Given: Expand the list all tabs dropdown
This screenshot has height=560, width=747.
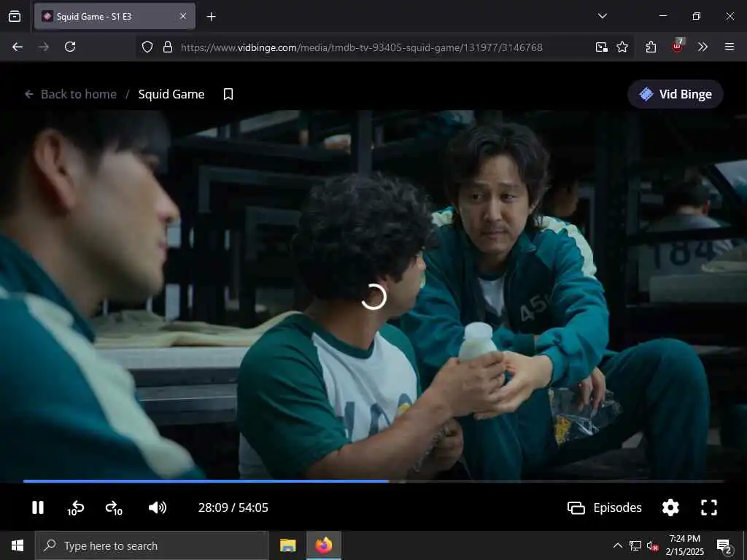Looking at the screenshot, I should pyautogui.click(x=602, y=16).
